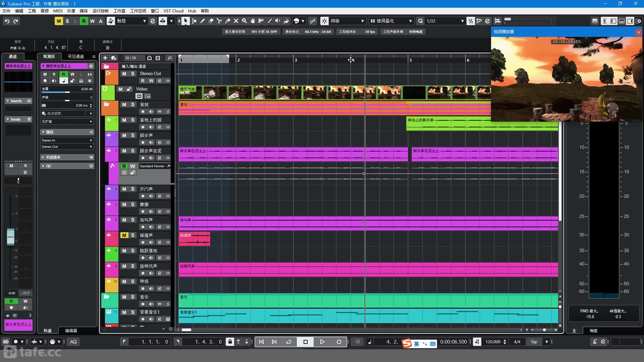Image resolution: width=644 pixels, height=362 pixels.
Task: Open the Stereo Out routing dropdown
Action: pyautogui.click(x=67, y=147)
